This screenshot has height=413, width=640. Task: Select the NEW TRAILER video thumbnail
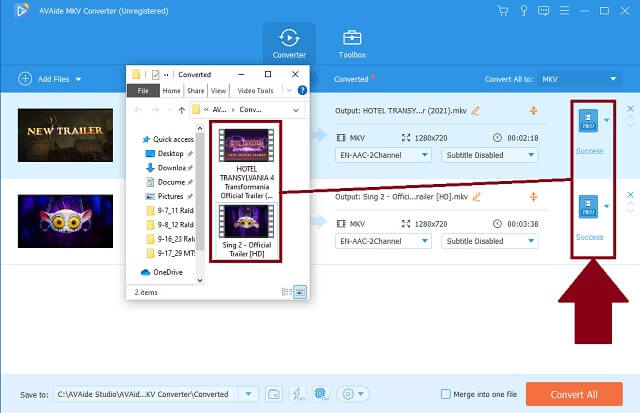pyautogui.click(x=65, y=135)
